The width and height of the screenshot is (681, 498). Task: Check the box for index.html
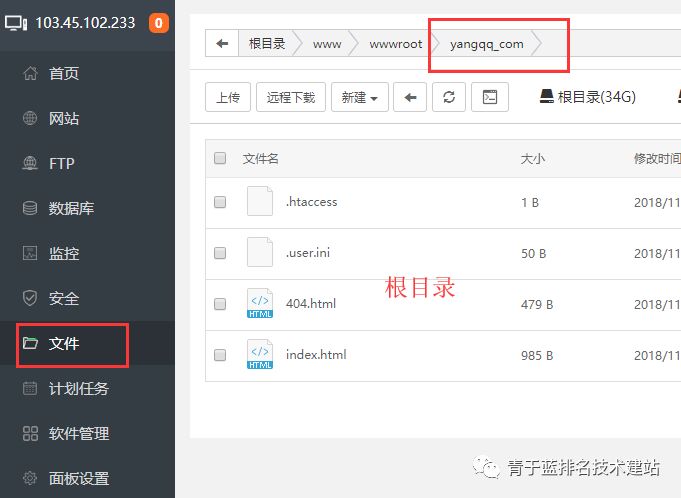pyautogui.click(x=220, y=355)
